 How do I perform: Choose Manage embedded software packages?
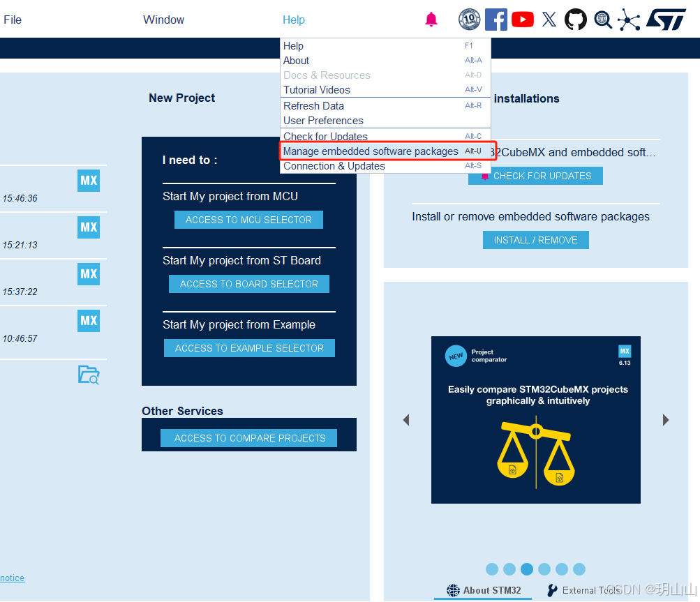click(x=385, y=151)
